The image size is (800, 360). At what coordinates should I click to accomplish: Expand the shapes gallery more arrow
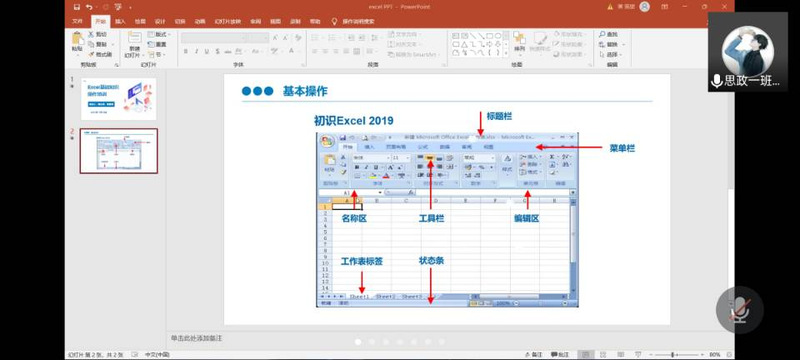click(x=506, y=53)
